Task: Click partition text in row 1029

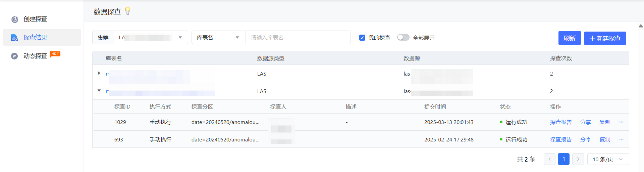Action: point(225,122)
